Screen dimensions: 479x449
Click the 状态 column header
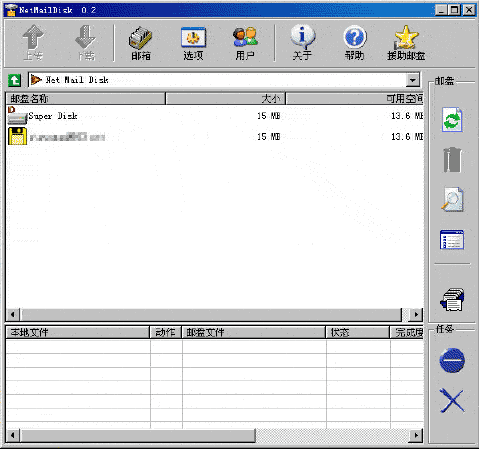coord(358,332)
